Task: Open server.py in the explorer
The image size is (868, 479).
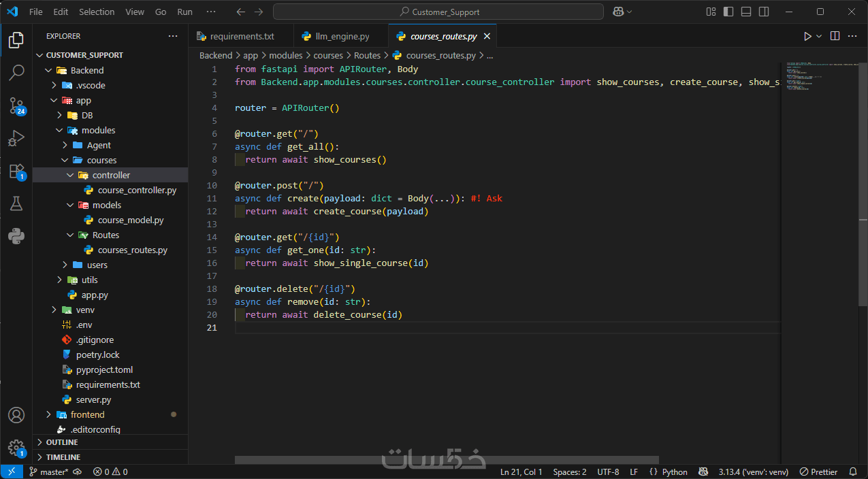Action: (93, 399)
